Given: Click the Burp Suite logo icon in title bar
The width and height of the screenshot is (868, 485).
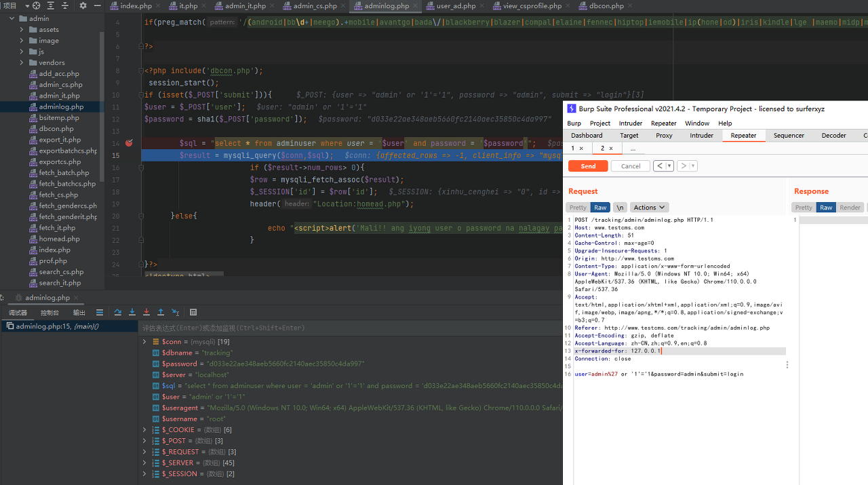Looking at the screenshot, I should click(572, 109).
